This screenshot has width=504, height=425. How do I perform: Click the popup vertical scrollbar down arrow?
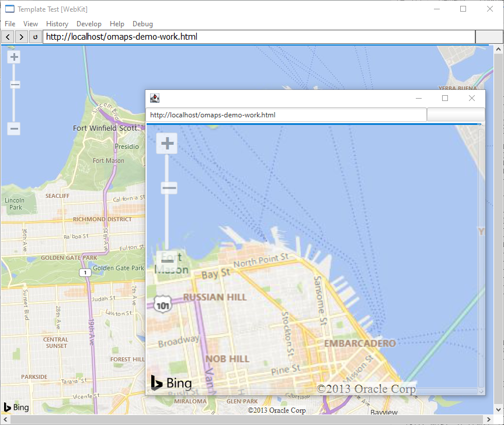coord(481,391)
